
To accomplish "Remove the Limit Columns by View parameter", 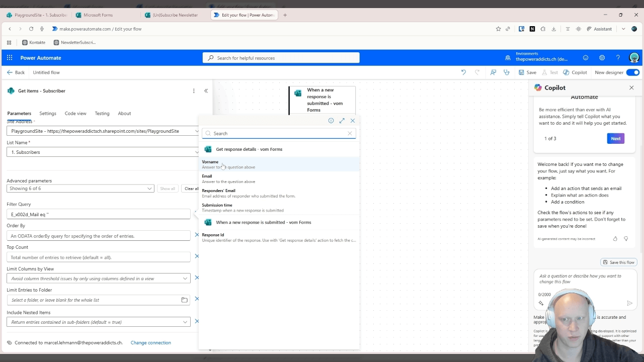I will [x=197, y=278].
